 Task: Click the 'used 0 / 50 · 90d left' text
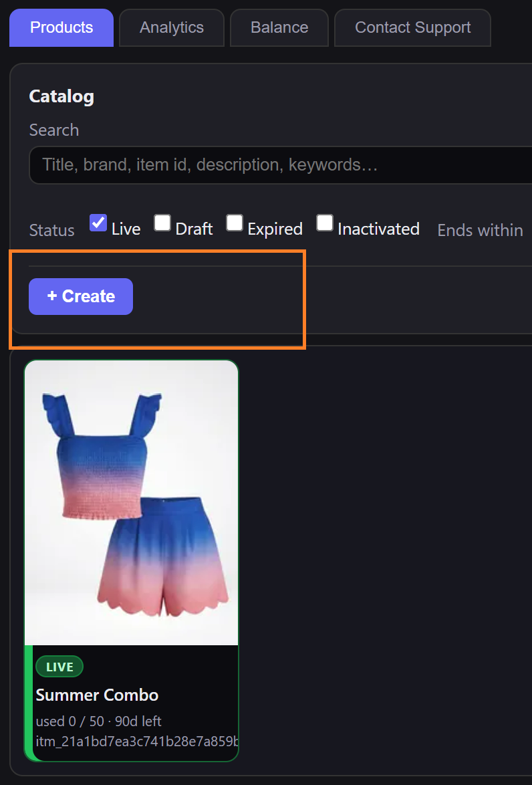[x=99, y=721]
